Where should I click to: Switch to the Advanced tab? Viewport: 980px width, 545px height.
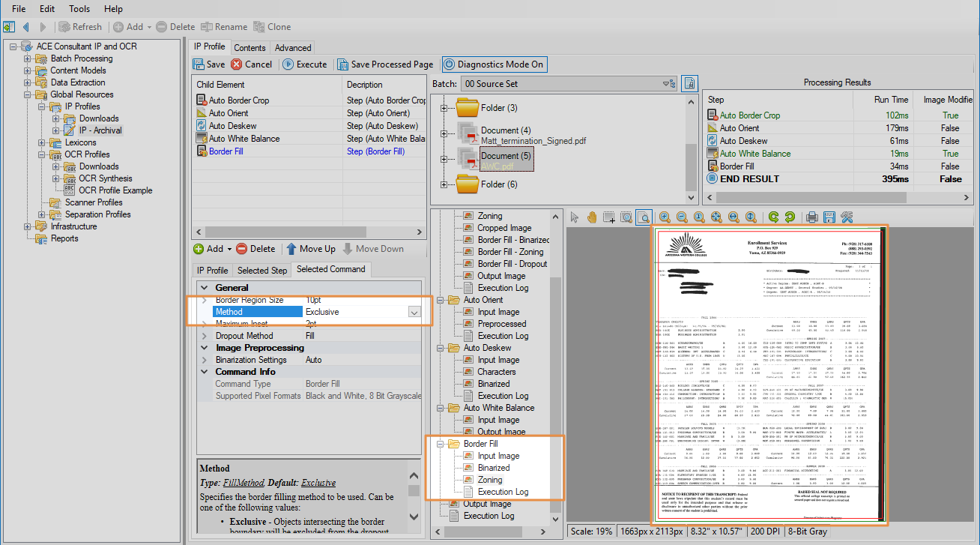coord(293,47)
